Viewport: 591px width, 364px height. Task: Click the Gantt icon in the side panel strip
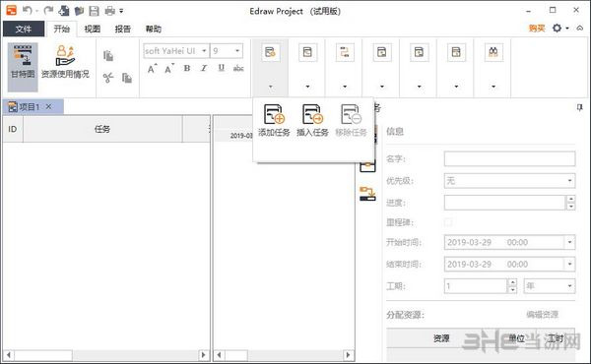pos(367,194)
